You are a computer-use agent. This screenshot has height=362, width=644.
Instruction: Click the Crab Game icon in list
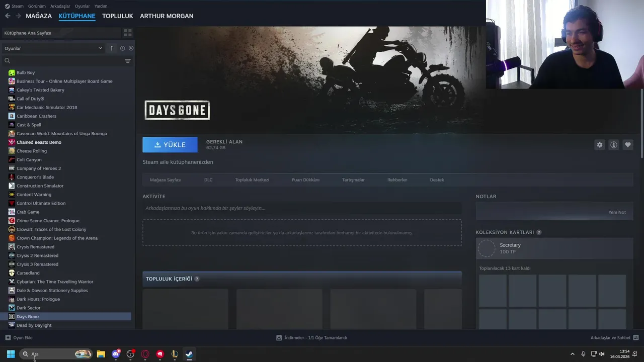click(x=12, y=212)
